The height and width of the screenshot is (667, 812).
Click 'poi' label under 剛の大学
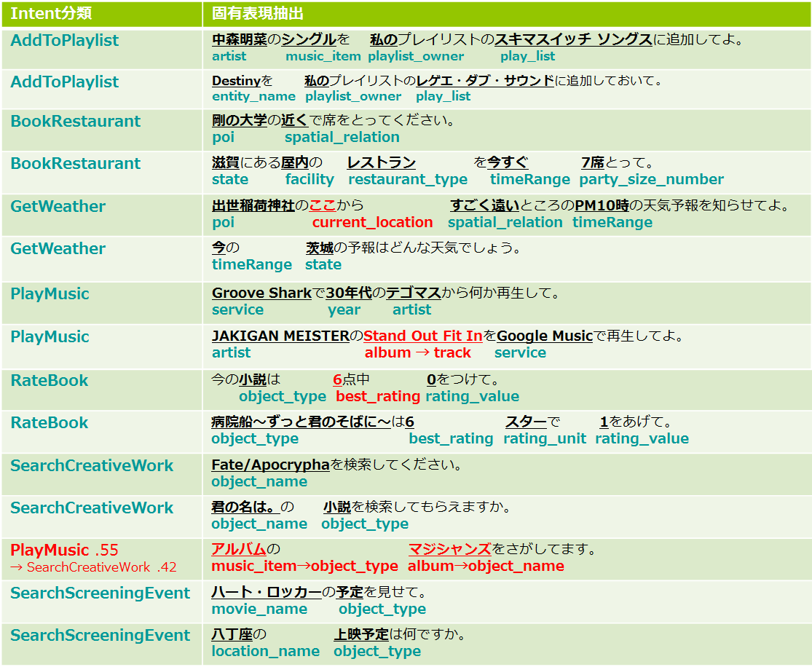pos(223,137)
